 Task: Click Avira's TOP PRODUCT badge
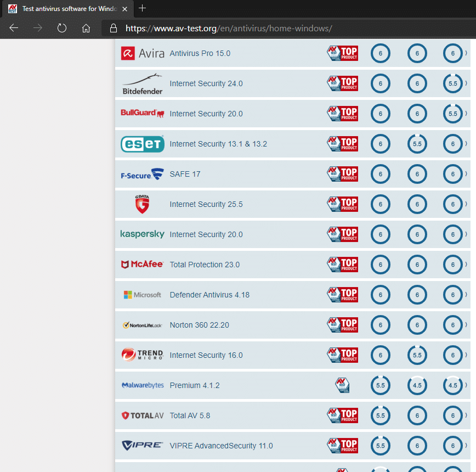tap(342, 53)
